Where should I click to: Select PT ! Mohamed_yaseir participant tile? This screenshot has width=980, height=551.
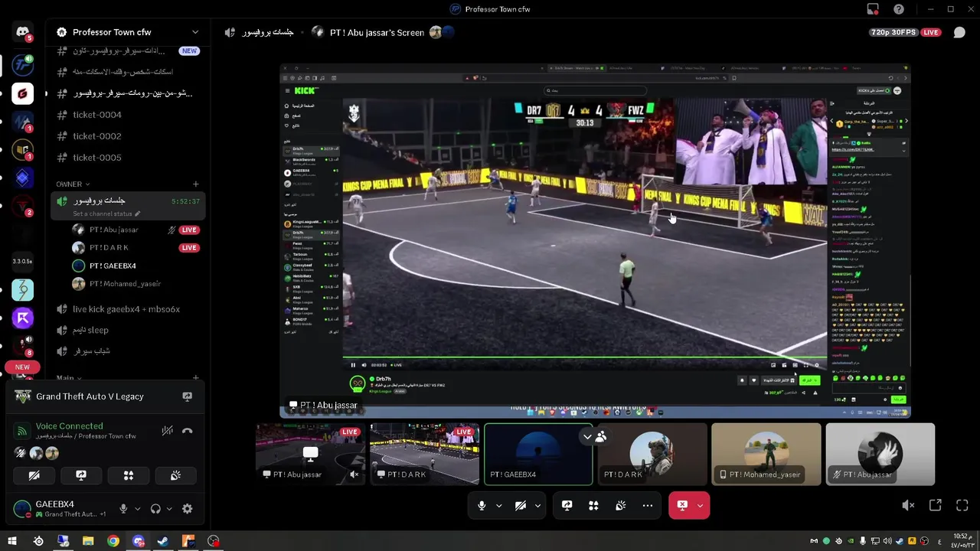(766, 454)
